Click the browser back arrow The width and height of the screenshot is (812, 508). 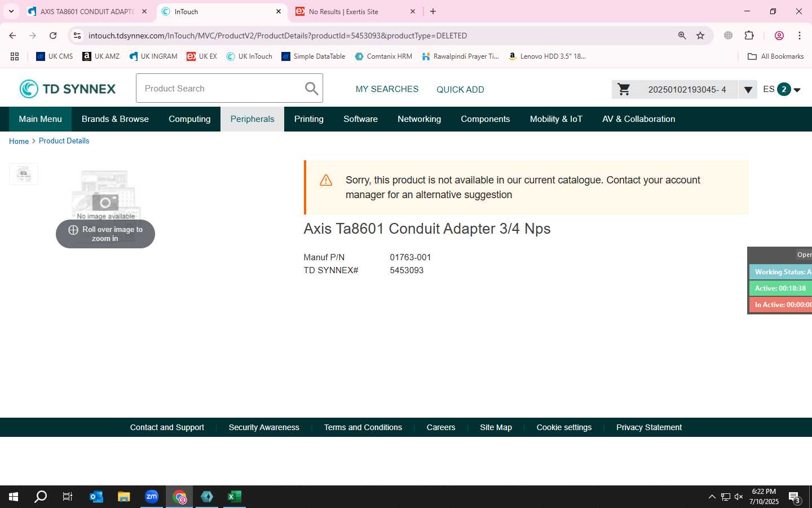point(12,36)
